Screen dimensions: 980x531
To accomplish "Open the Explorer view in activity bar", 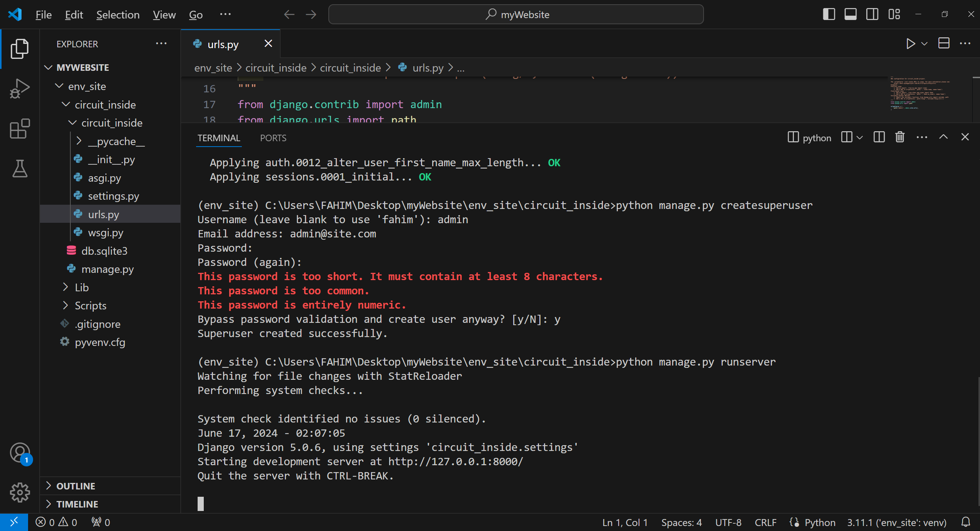I will 20,49.
